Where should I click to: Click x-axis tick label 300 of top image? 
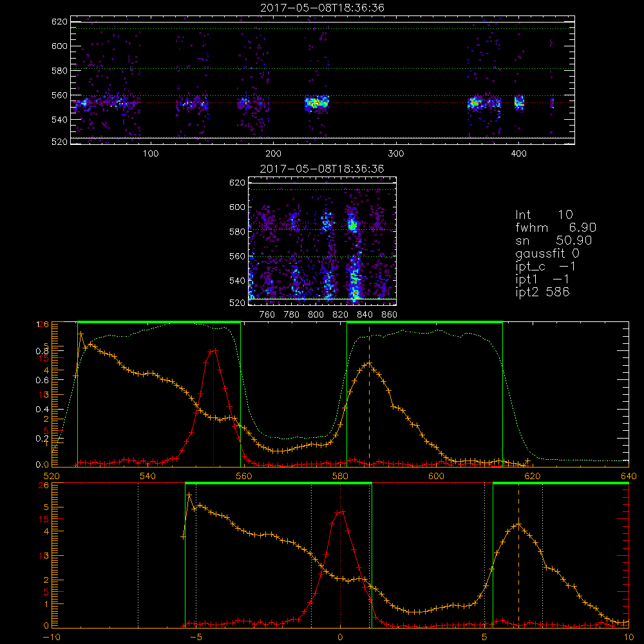click(395, 154)
